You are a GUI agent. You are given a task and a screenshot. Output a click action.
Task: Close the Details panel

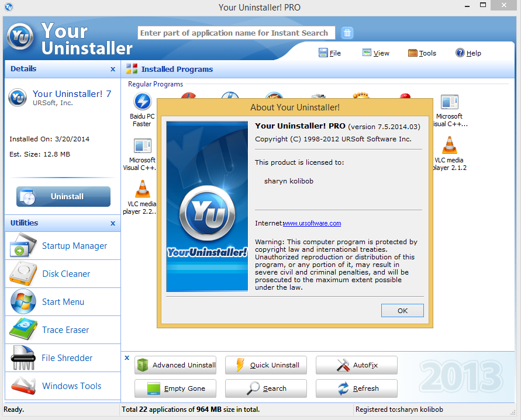(113, 69)
